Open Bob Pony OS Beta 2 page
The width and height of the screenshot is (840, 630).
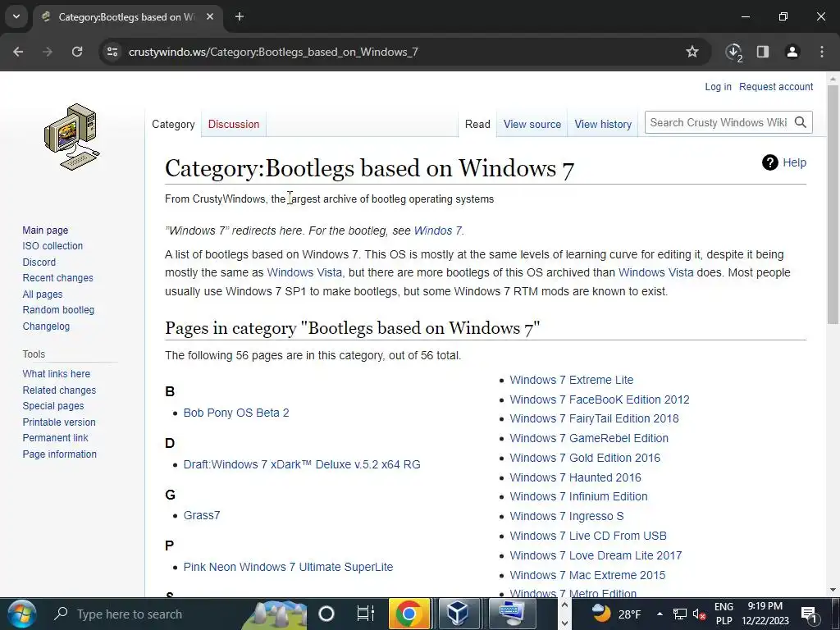[236, 413]
